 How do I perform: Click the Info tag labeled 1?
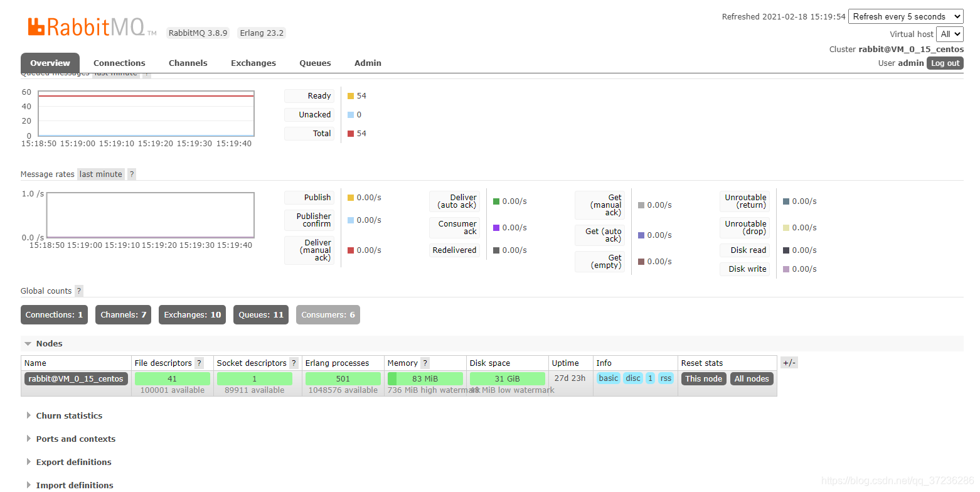[x=651, y=378]
